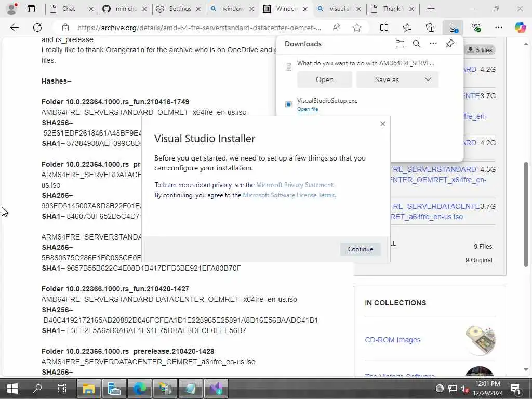This screenshot has width=532, height=399.
Task: Click the CD-ROM Images thumbnail
Action: (x=480, y=340)
